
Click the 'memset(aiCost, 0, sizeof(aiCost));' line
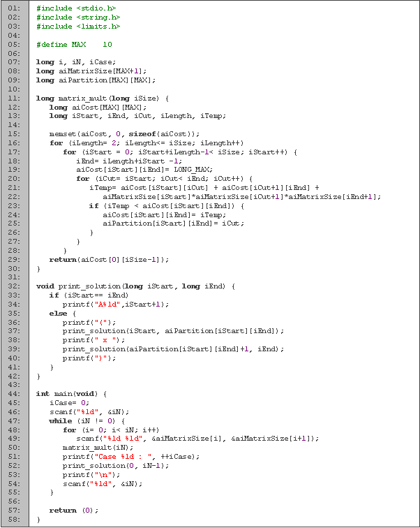(124, 134)
